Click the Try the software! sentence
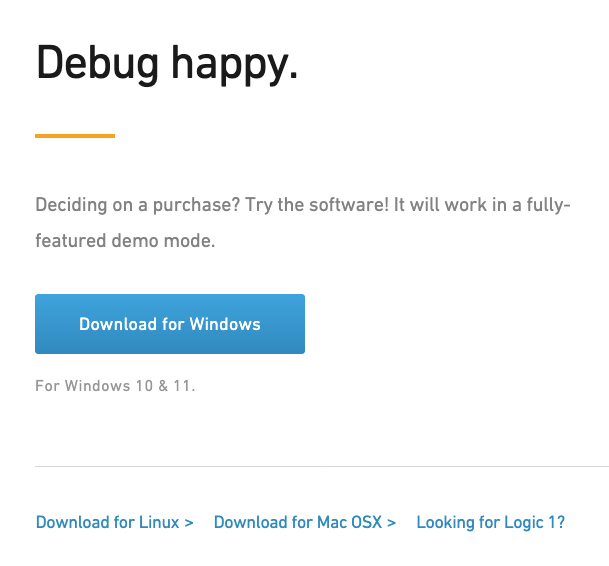This screenshot has width=609, height=566. click(x=317, y=205)
